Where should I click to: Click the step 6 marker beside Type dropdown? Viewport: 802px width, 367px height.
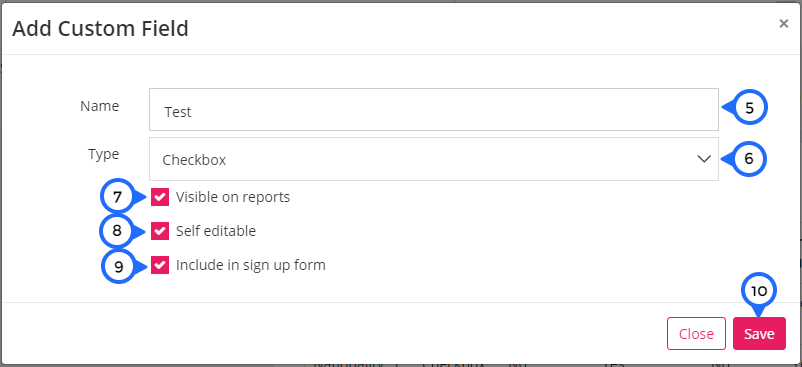tap(749, 159)
